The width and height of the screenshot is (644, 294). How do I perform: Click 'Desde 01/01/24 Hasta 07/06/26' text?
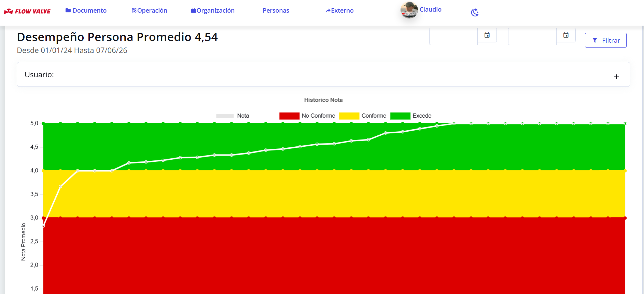[x=72, y=50]
